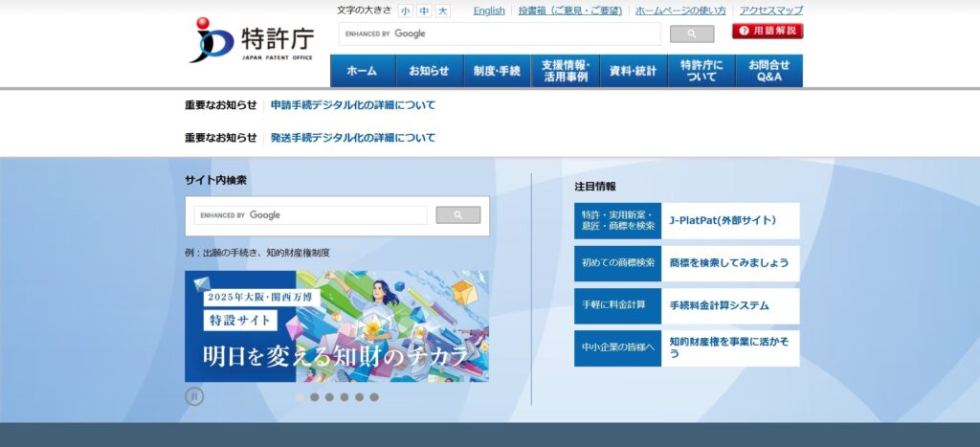Pause the banner slideshow
The image size is (980, 447).
click(x=194, y=396)
